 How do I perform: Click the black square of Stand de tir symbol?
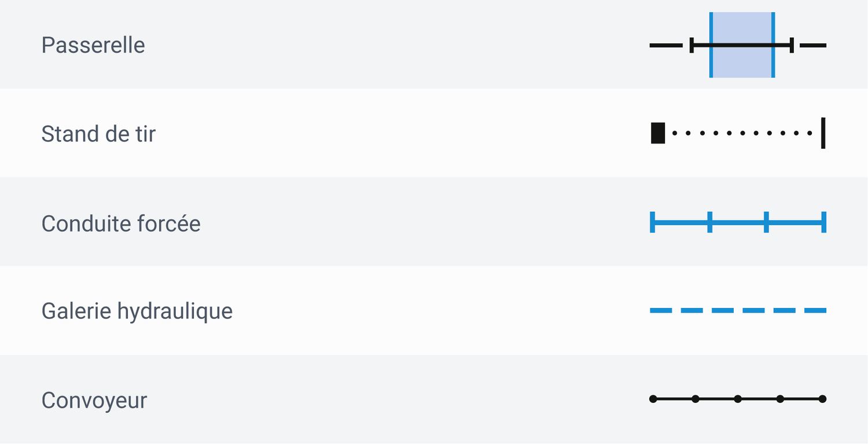[658, 133]
